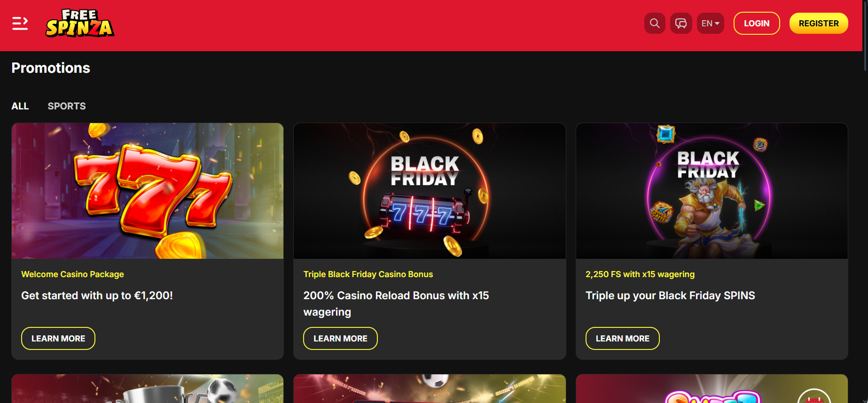The height and width of the screenshot is (403, 868).
Task: Click the Welcome Casino Package title
Action: [73, 274]
